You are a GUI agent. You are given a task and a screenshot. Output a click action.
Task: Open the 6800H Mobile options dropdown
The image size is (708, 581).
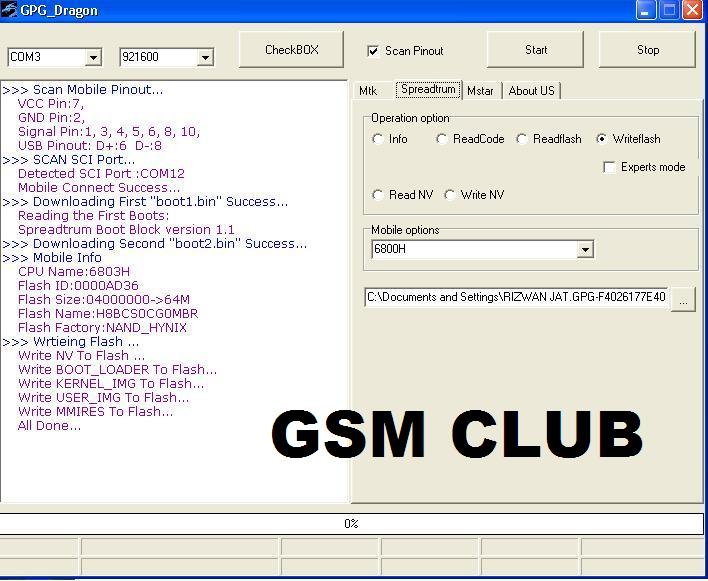(585, 249)
